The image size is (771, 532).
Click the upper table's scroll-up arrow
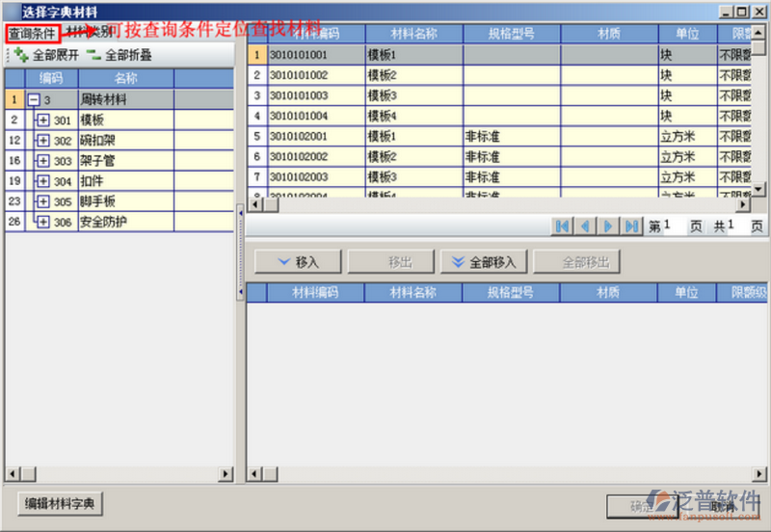tap(758, 33)
